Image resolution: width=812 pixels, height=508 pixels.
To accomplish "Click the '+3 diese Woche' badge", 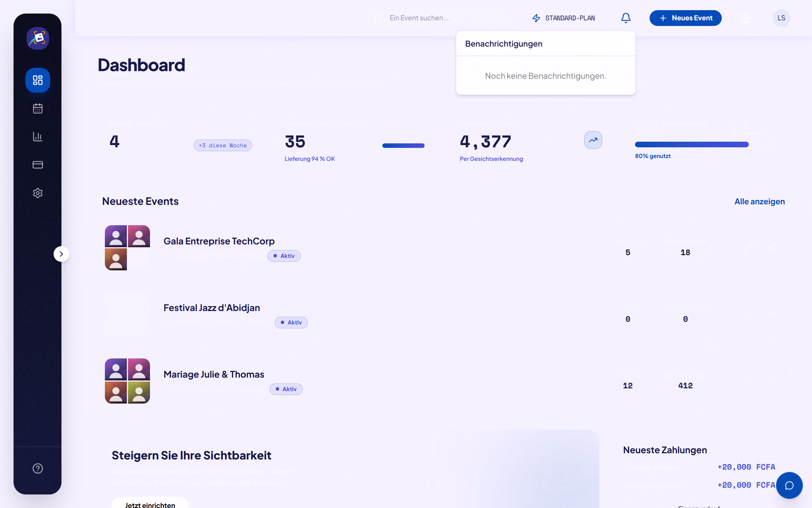I will click(222, 145).
